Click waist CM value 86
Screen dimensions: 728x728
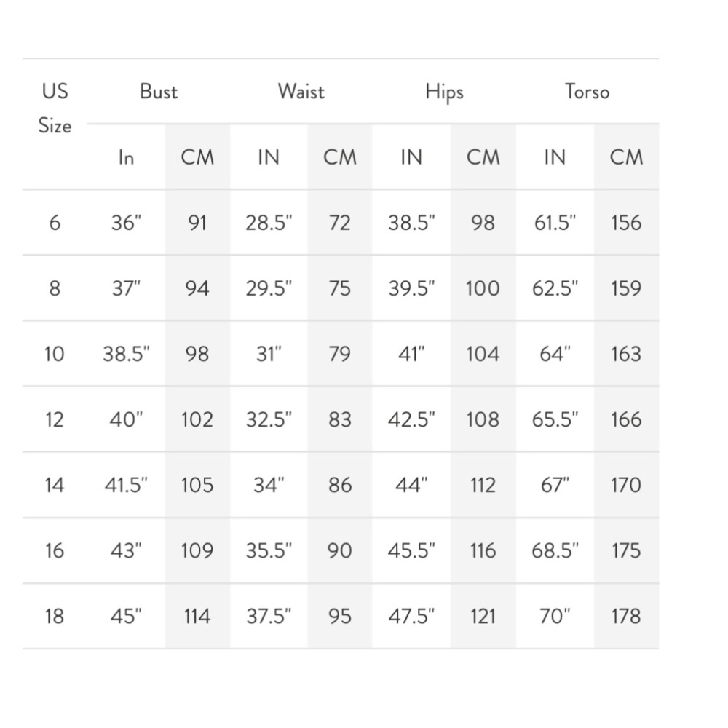(x=340, y=485)
